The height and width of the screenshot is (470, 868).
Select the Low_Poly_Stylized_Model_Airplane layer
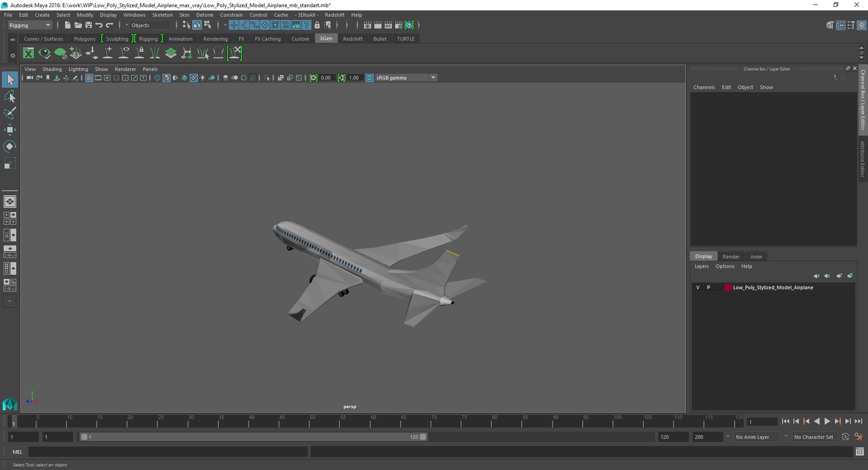(x=773, y=287)
